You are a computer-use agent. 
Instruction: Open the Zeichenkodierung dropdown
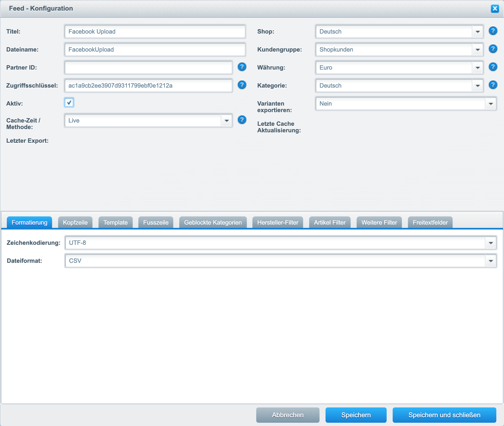click(491, 243)
